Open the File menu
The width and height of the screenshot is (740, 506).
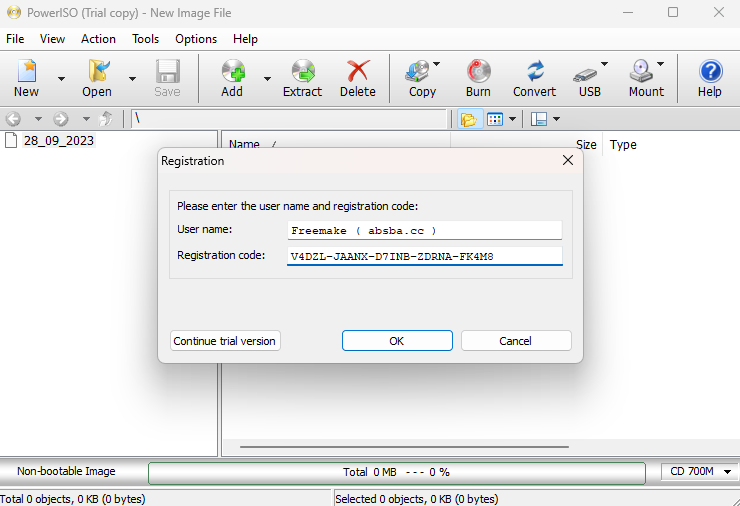(x=15, y=39)
